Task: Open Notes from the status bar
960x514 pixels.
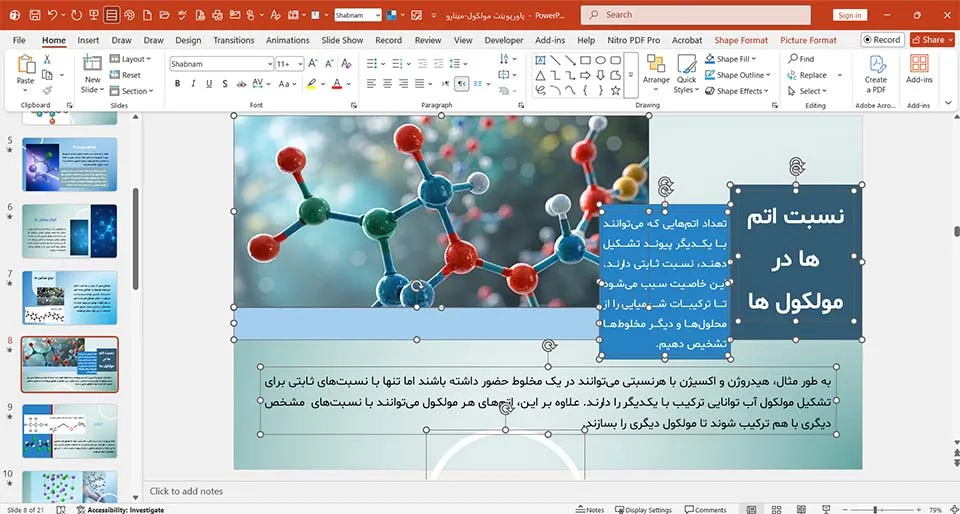Action: pyautogui.click(x=590, y=509)
